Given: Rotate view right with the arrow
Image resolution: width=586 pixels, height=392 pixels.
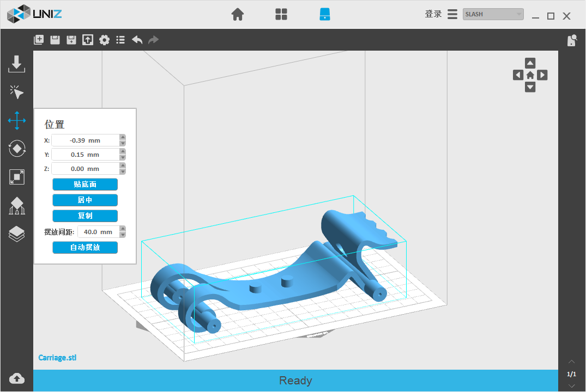Looking at the screenshot, I should pos(542,75).
